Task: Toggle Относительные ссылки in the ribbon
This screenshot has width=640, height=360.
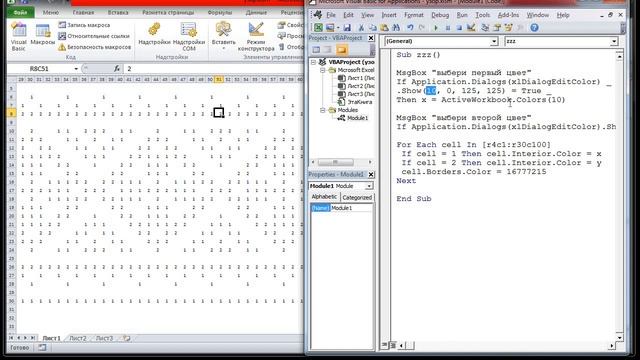Action: pyautogui.click(x=93, y=36)
